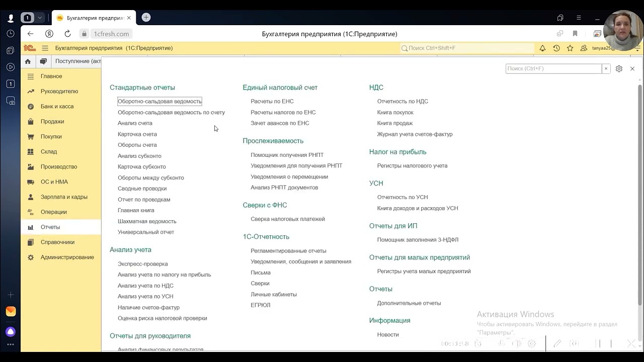
Task: Open the Книга покупок report
Action: coord(395,113)
